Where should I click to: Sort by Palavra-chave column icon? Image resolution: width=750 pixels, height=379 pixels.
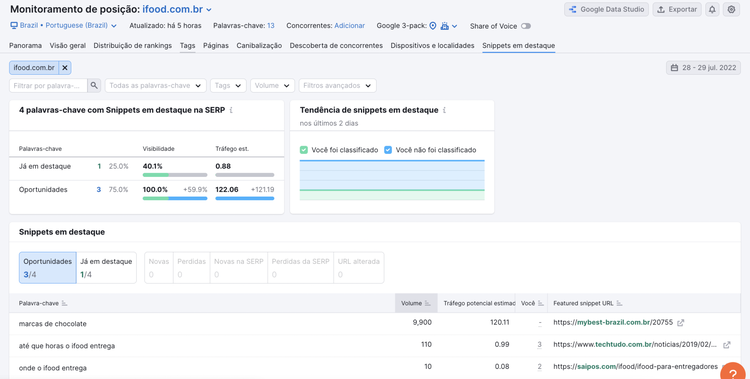[65, 303]
